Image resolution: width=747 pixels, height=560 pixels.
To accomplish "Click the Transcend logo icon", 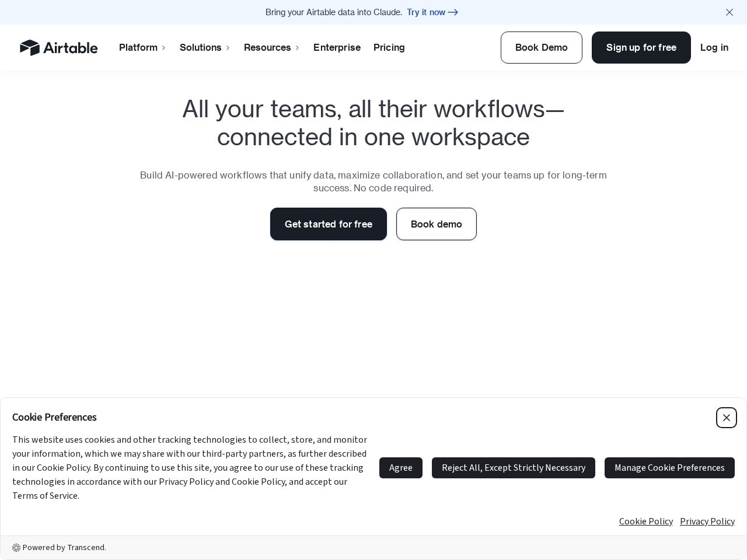I will point(16,548).
